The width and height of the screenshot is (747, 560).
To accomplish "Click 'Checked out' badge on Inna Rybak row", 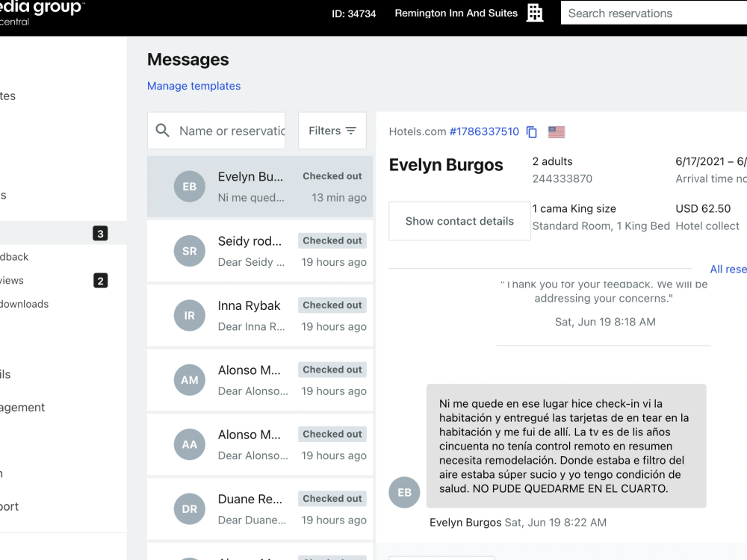I will pos(332,305).
